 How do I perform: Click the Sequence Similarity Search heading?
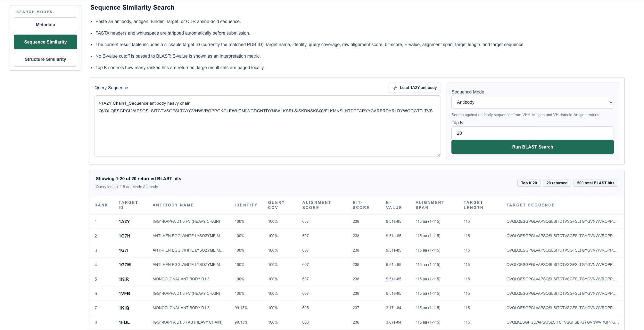click(132, 7)
